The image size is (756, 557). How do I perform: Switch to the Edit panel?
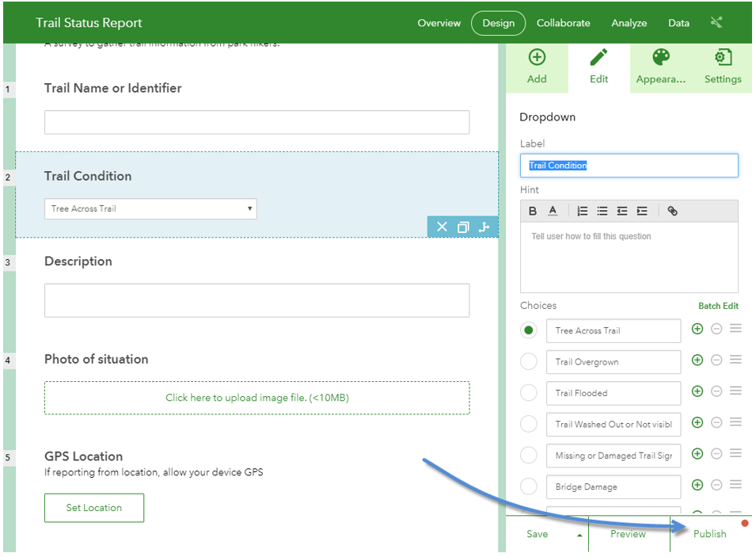[598, 67]
